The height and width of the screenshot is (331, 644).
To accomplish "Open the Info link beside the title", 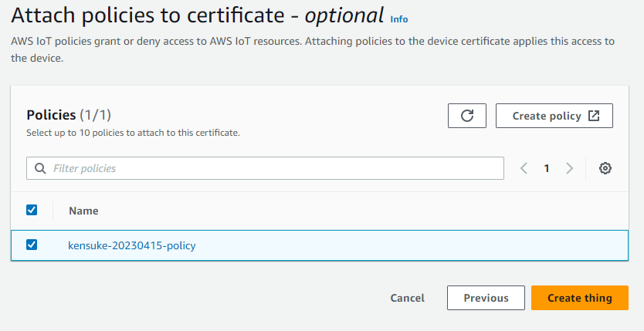I will (399, 19).
